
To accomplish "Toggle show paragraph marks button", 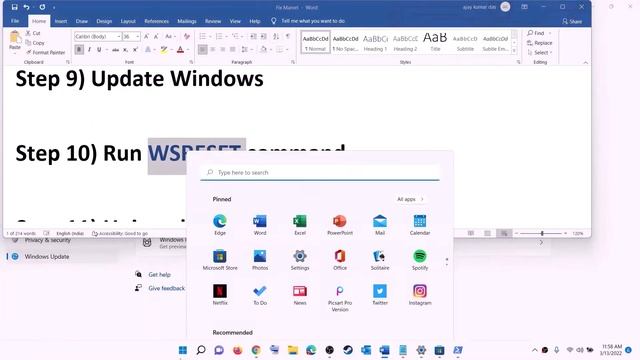I will click(287, 36).
